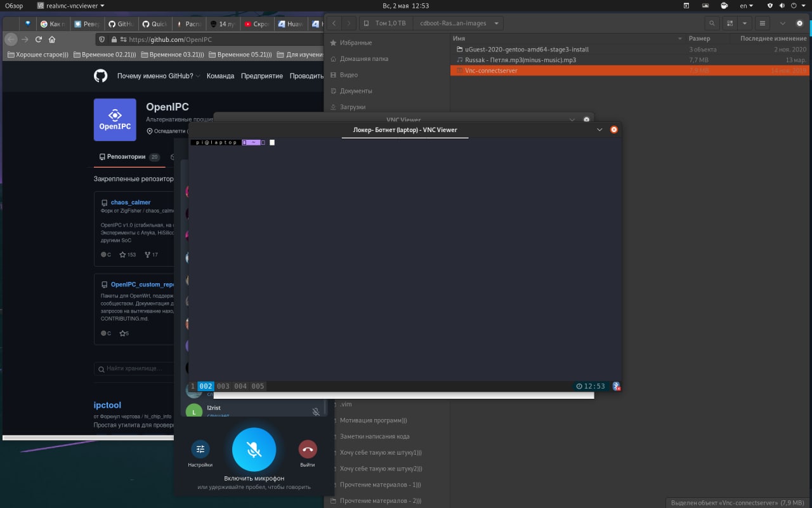Click the Найти хранилище search field
The height and width of the screenshot is (508, 812).
134,368
